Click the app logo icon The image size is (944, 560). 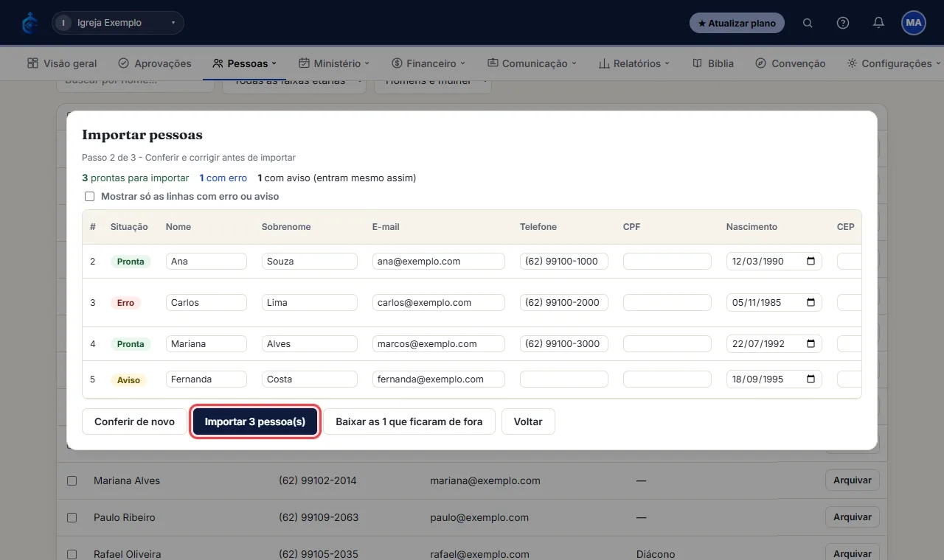coord(29,23)
